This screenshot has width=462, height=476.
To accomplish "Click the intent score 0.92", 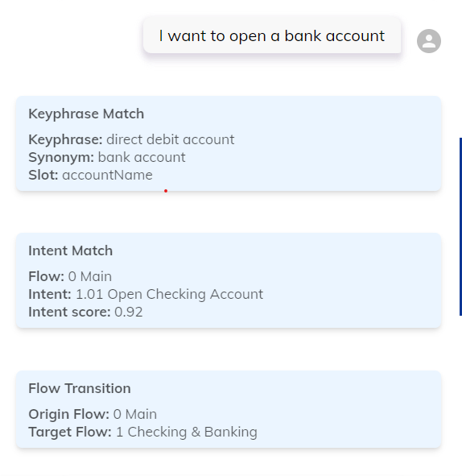I will click(x=129, y=312).
